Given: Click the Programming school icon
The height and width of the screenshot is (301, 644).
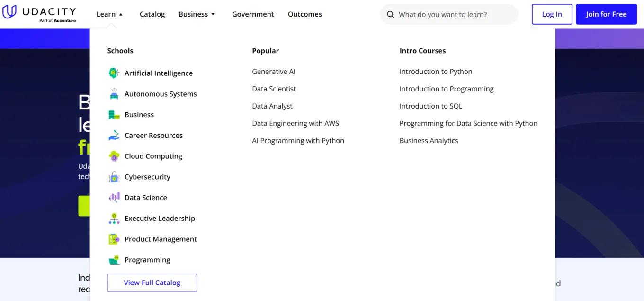Looking at the screenshot, I should coord(114,260).
